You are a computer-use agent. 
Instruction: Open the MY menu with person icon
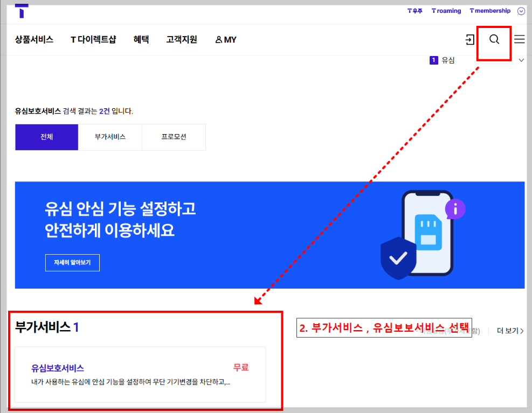(226, 40)
